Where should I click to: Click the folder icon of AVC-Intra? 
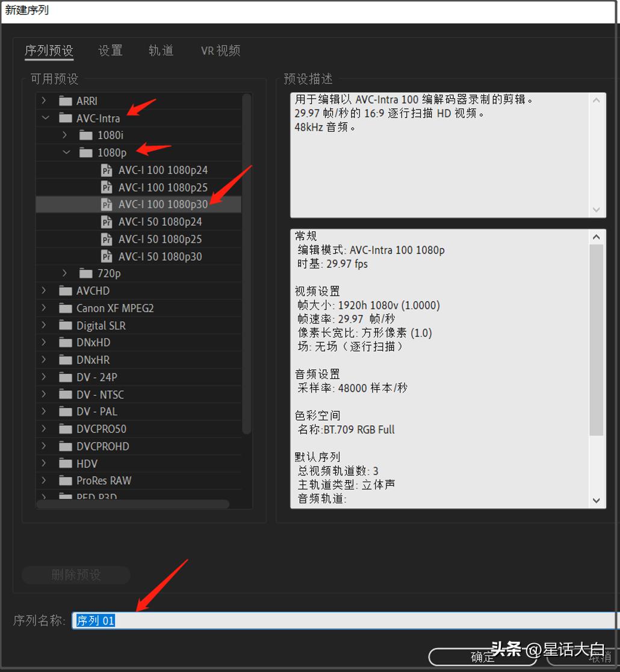[x=64, y=117]
